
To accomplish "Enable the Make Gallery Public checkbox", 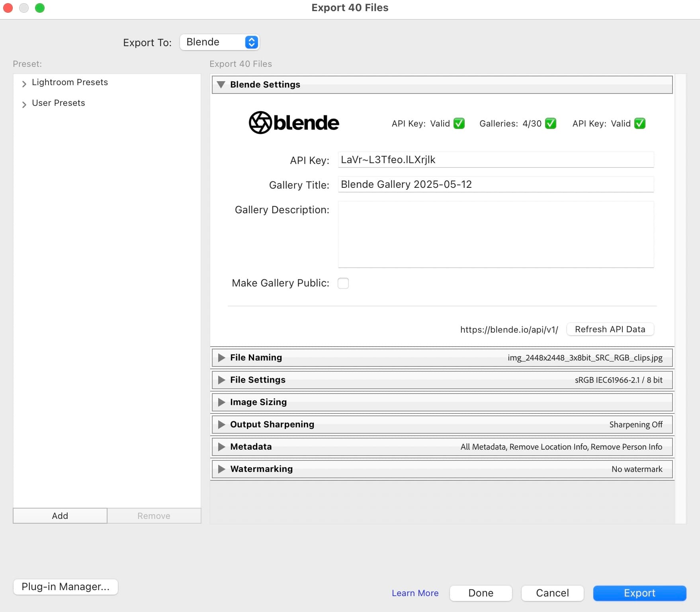I will [343, 283].
